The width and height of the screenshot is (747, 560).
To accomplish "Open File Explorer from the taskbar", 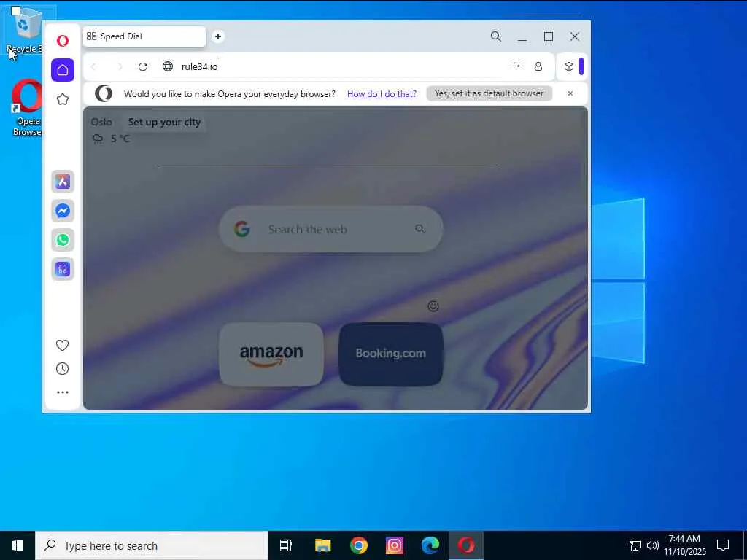I will click(322, 545).
